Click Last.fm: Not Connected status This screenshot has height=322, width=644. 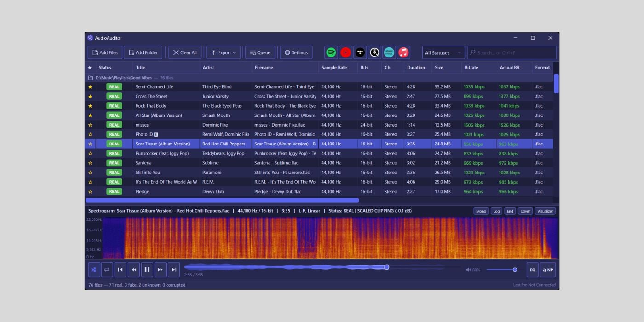click(535, 285)
